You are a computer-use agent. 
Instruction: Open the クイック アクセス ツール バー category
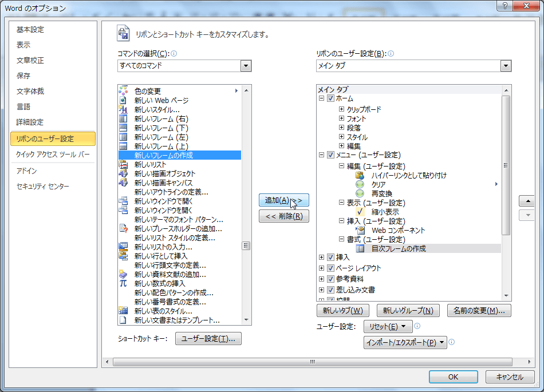(x=53, y=155)
